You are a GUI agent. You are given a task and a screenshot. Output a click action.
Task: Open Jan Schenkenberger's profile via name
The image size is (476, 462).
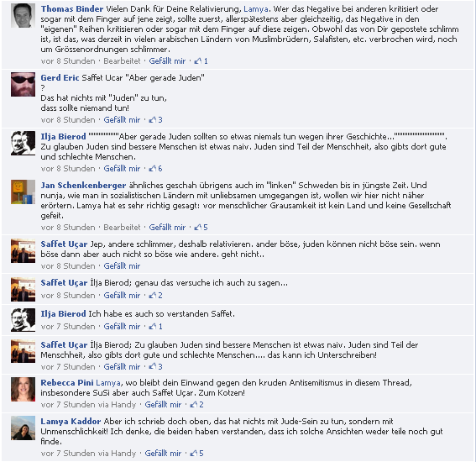tap(83, 186)
